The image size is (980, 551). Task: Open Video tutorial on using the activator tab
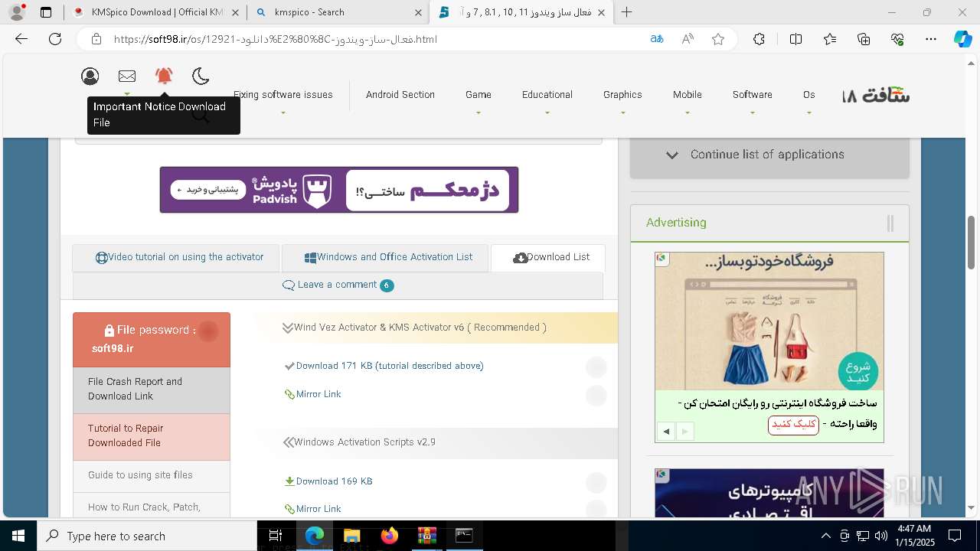(x=176, y=258)
